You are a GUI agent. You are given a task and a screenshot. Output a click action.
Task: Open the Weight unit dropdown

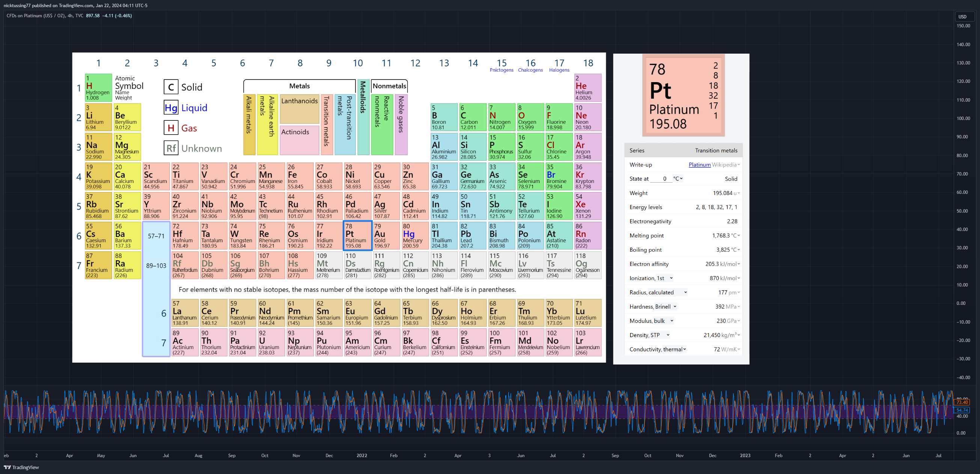(737, 193)
